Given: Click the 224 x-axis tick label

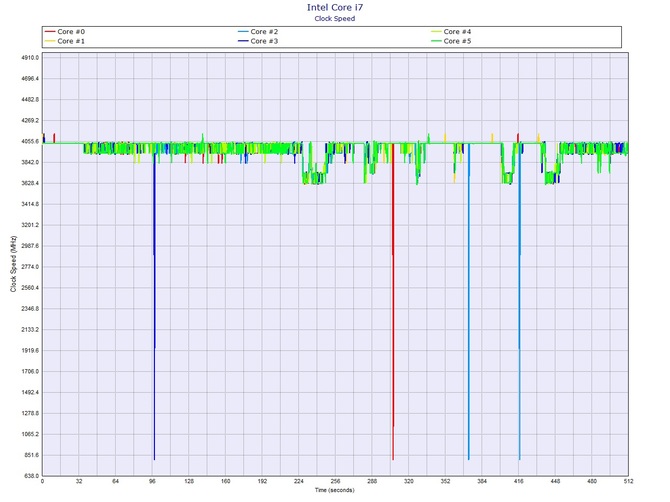Looking at the screenshot, I should tap(299, 481).
